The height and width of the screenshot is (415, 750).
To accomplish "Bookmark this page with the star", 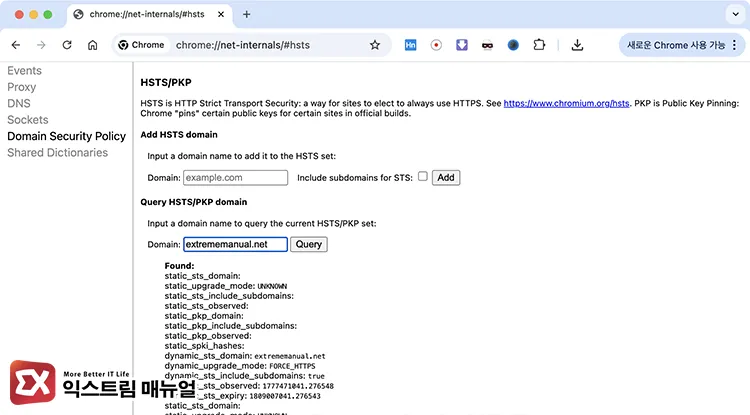I will point(375,45).
